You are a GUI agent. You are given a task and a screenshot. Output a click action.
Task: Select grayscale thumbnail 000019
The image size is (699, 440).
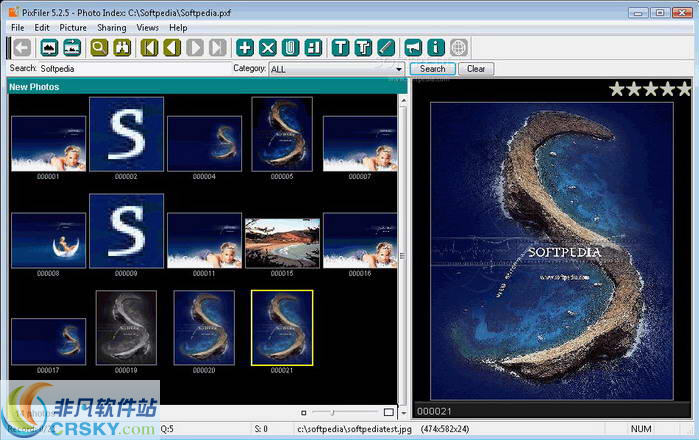point(126,328)
